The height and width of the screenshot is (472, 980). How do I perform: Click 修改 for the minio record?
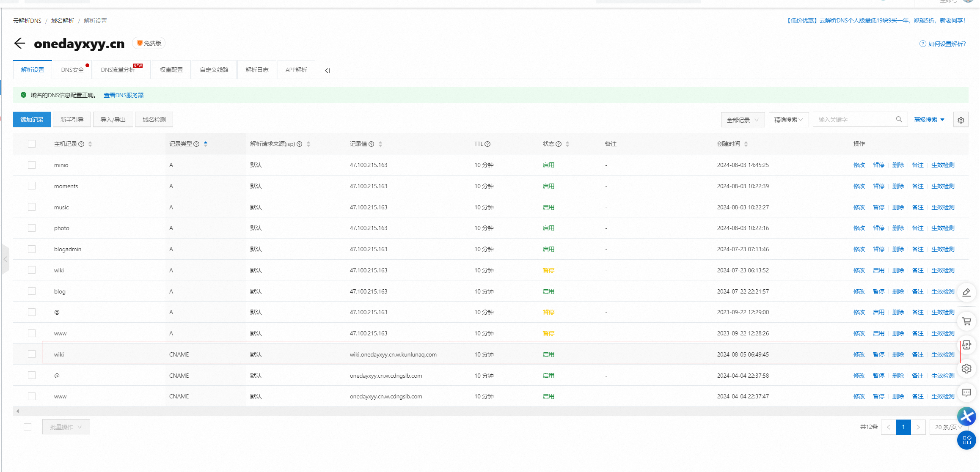pos(859,165)
